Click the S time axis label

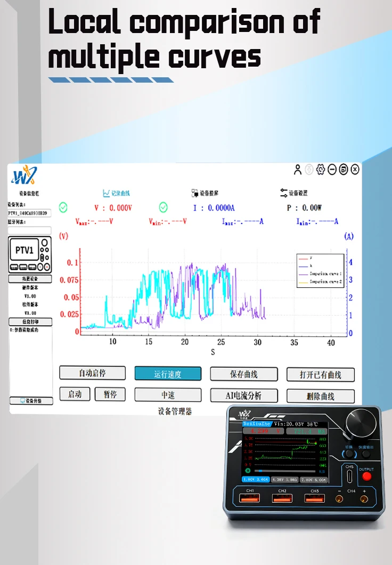click(x=213, y=352)
